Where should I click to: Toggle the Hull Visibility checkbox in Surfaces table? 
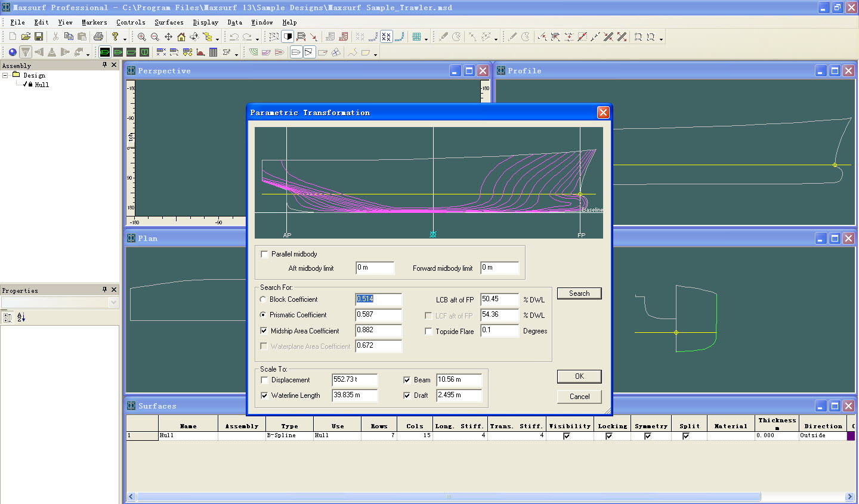[x=567, y=436]
